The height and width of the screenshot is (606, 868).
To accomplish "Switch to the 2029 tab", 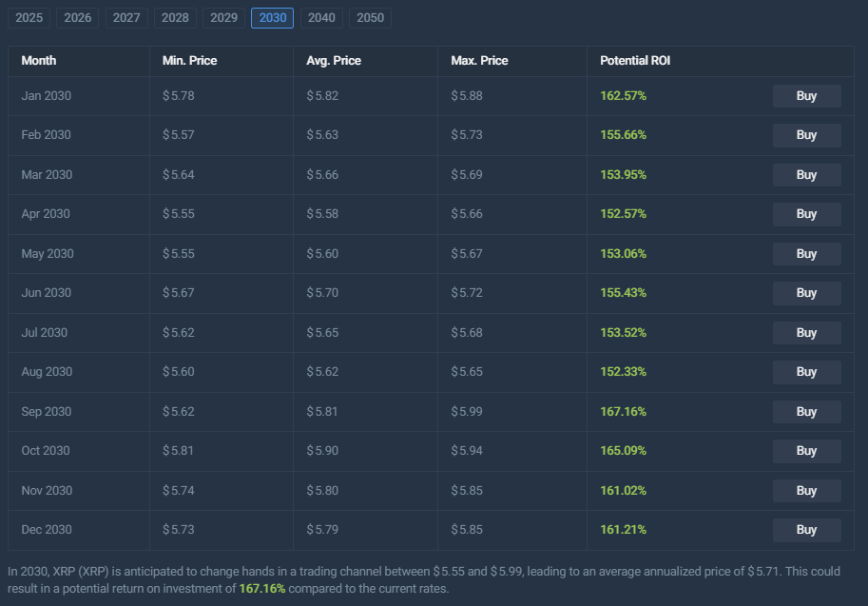I will [223, 17].
